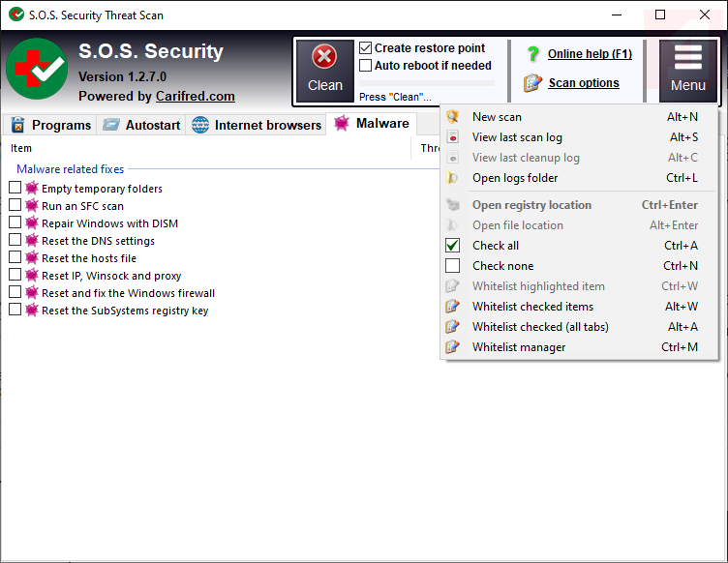Viewport: 728px width, 563px height.
Task: Click the Whitelist checked items icon
Action: 453,306
